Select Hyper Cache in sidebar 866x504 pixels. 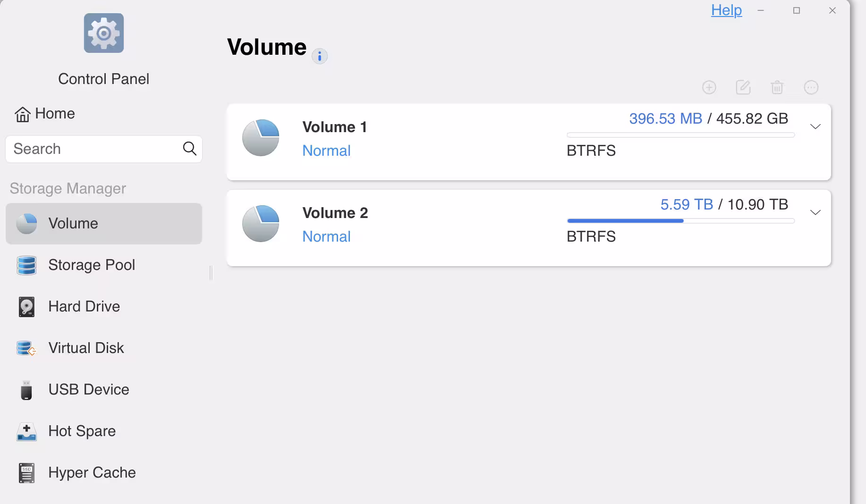pos(104,473)
